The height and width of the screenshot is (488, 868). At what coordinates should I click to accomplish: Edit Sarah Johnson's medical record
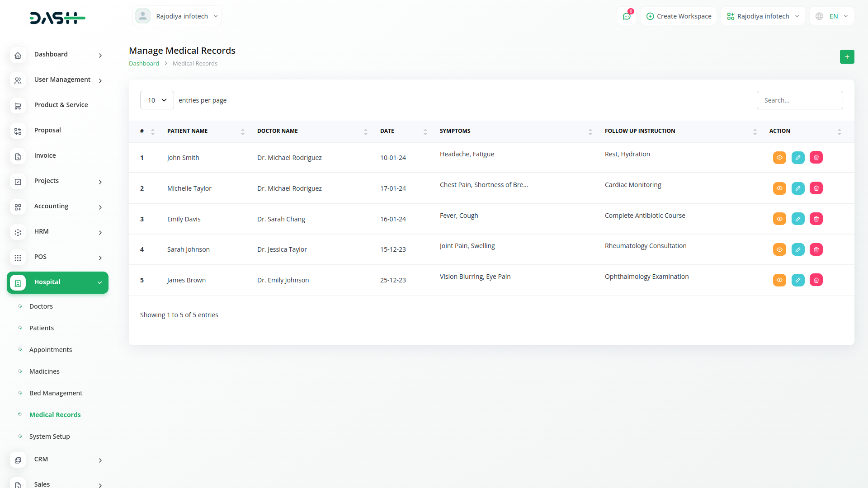tap(798, 249)
